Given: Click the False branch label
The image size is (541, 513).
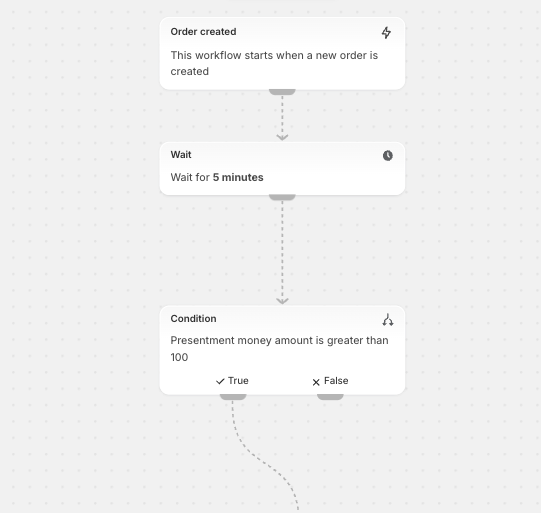Looking at the screenshot, I should [x=336, y=381].
